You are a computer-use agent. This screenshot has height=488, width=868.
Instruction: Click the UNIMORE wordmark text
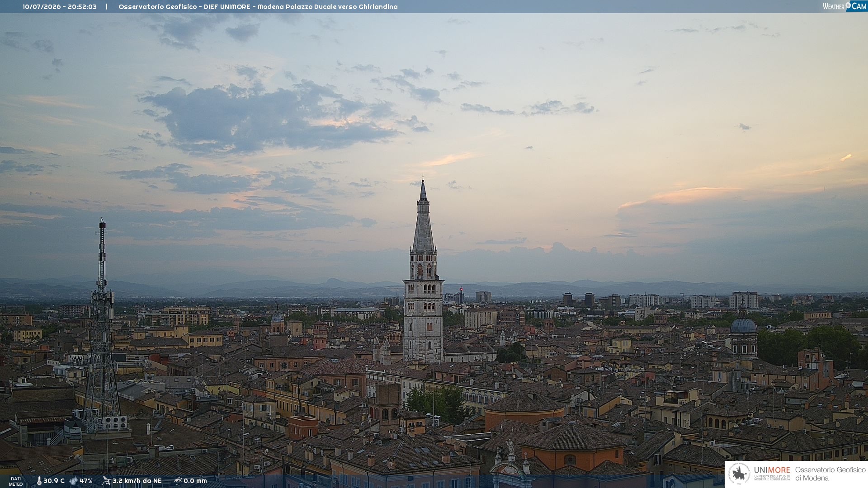coord(772,470)
